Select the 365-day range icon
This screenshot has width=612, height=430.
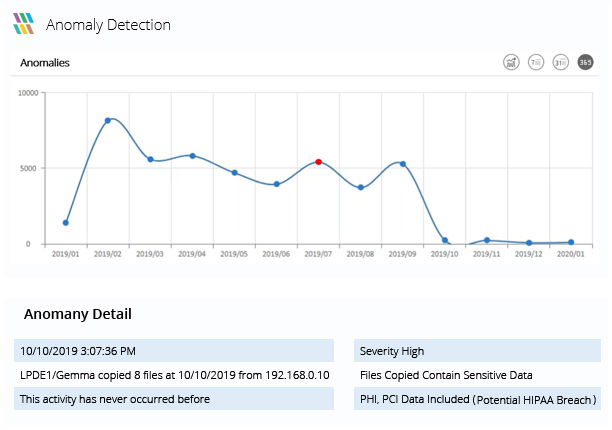pyautogui.click(x=586, y=62)
